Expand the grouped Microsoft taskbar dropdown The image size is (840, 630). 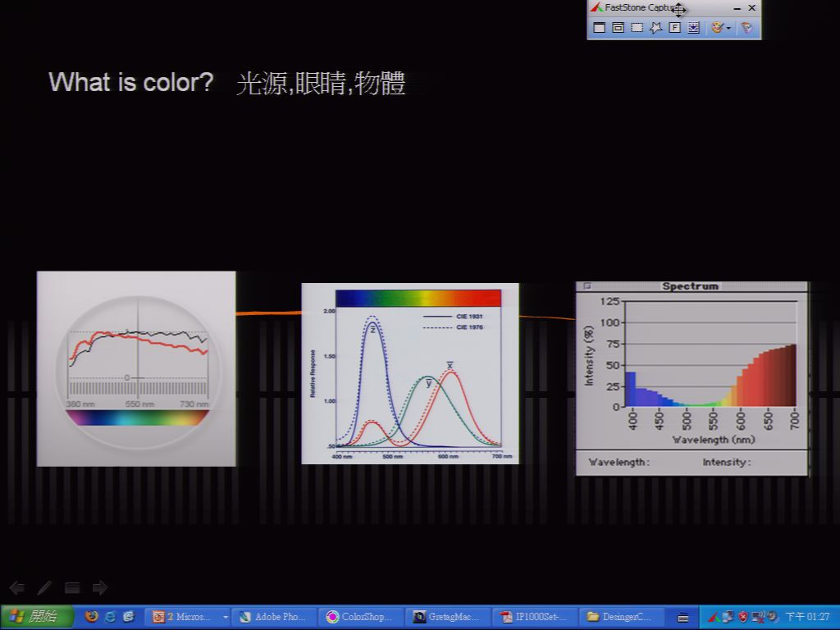pos(225,617)
